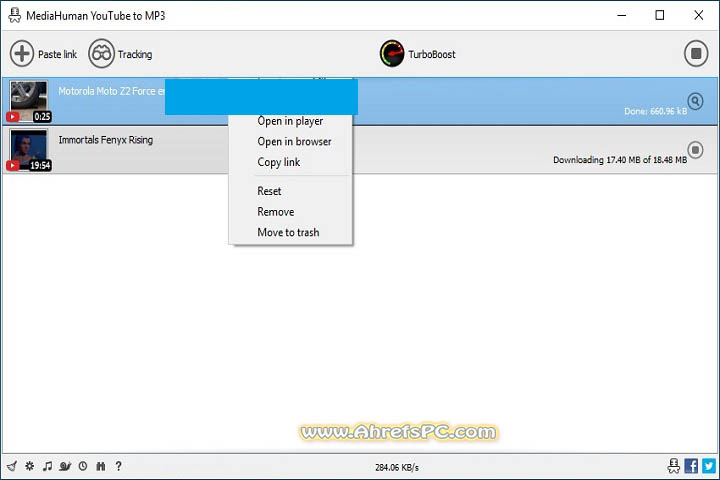Screen dimensions: 720x480
Task: Click the Paste link plus icon
Action: pyautogui.click(x=22, y=54)
